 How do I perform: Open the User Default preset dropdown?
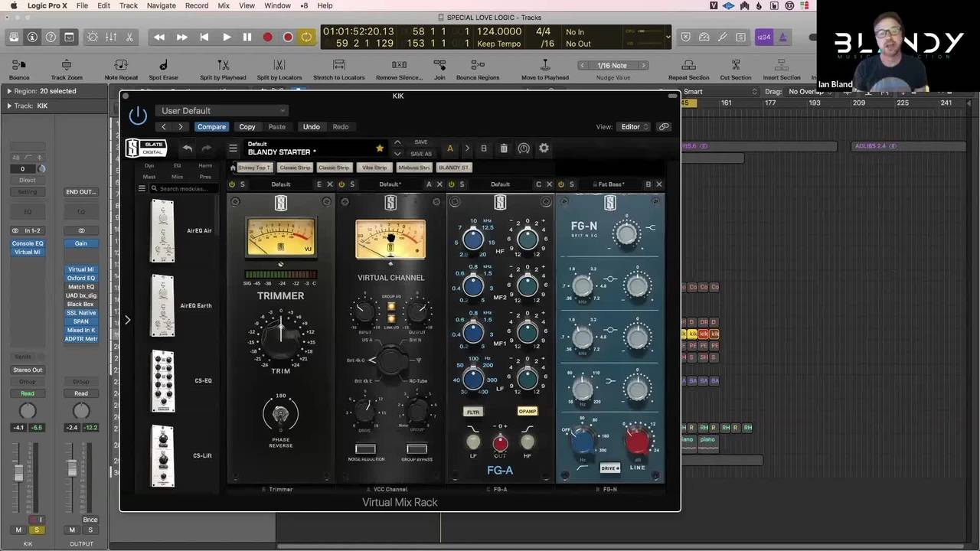[x=221, y=111]
